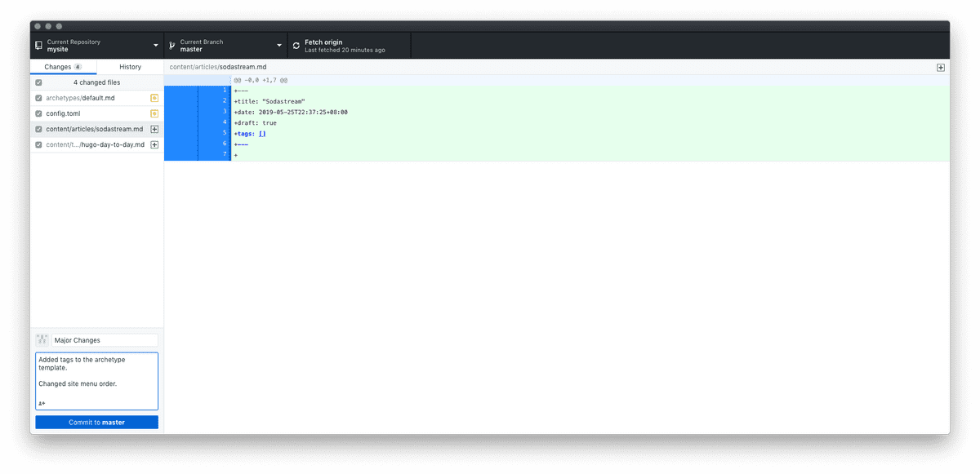Click the add co-authors icon in description

pos(42,403)
